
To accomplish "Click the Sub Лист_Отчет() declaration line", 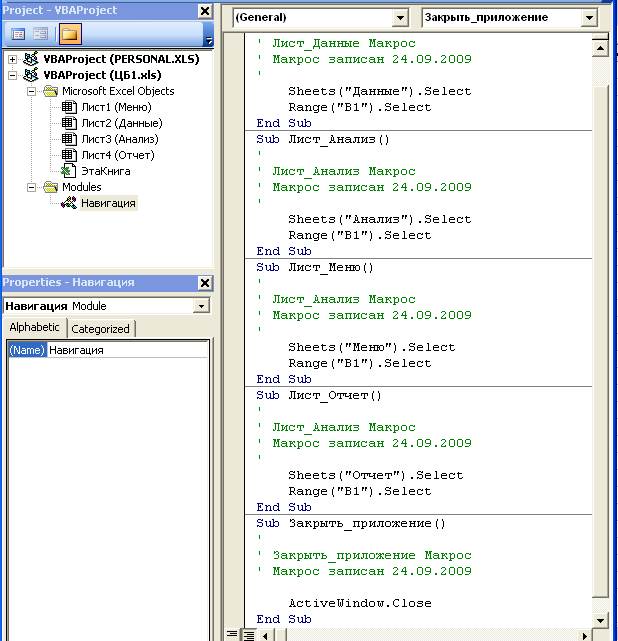I will tap(319, 395).
